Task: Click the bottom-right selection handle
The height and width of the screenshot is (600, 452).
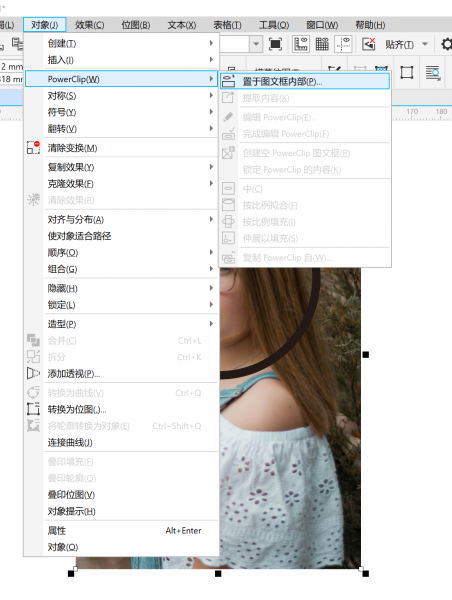Action: click(x=366, y=574)
